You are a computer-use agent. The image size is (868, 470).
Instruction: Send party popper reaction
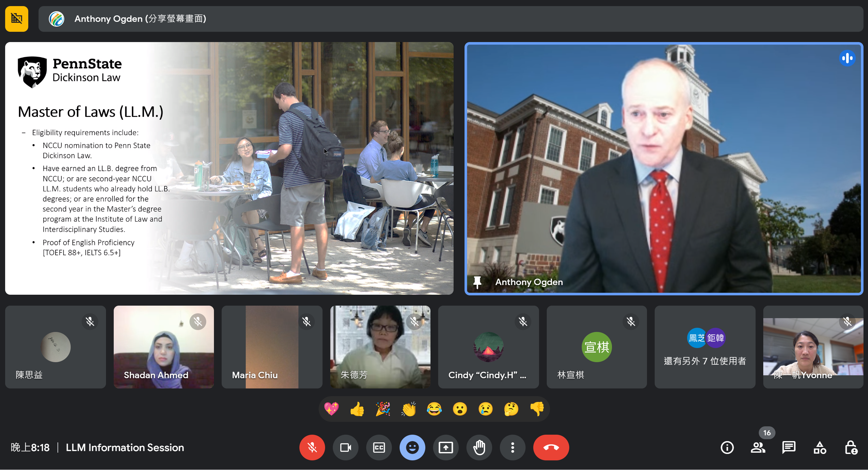click(383, 409)
